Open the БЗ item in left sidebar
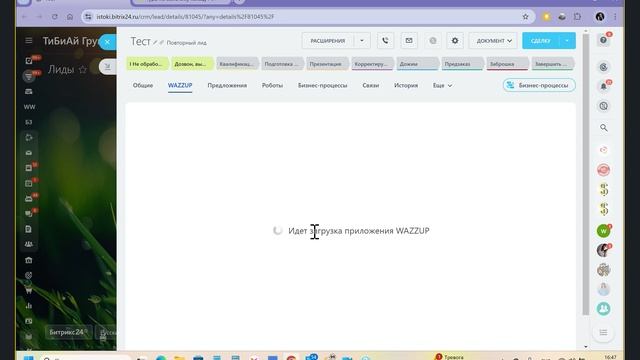 click(29, 122)
